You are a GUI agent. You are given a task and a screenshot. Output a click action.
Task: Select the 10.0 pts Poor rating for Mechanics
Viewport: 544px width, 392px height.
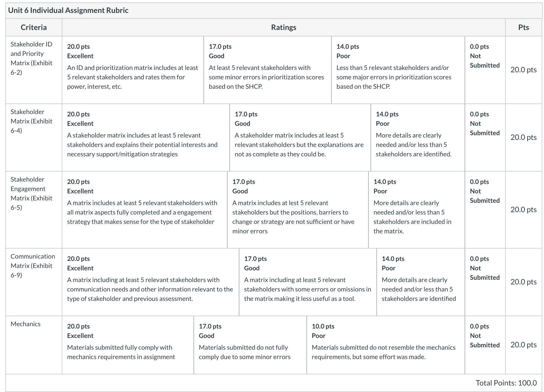pos(386,345)
